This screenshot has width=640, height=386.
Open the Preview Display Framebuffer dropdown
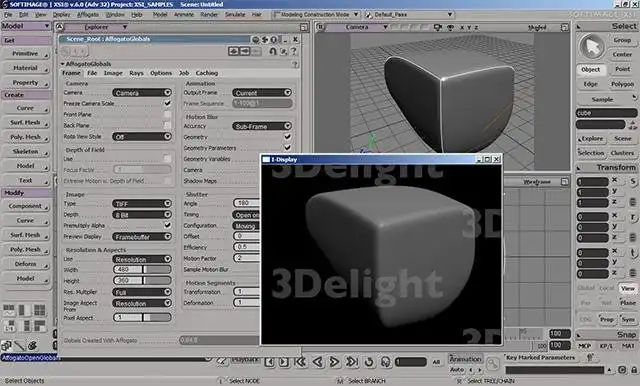[142, 237]
